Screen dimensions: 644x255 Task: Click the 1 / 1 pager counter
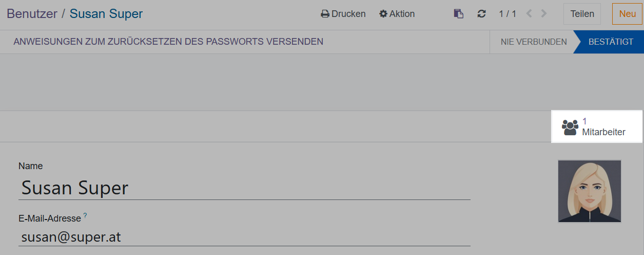click(x=508, y=14)
